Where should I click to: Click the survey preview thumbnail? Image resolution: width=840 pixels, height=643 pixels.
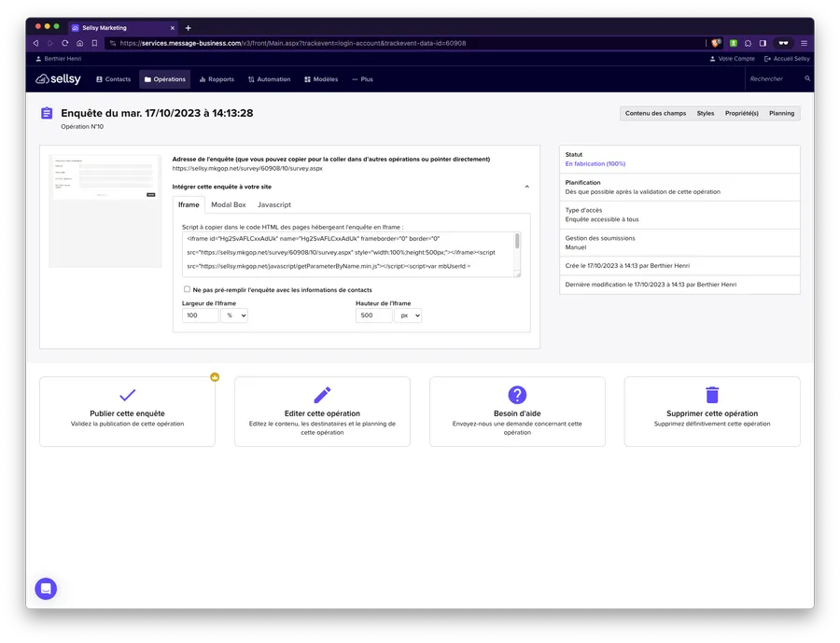[x=105, y=211]
